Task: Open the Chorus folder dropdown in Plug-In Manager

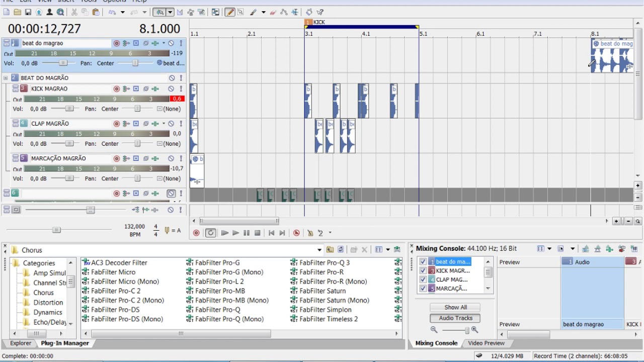Action: pos(319,250)
